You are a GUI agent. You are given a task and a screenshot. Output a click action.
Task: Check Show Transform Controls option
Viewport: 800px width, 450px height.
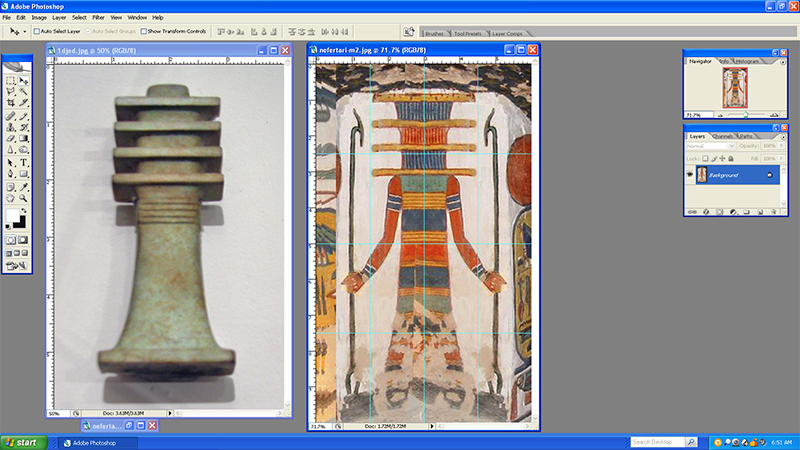(x=145, y=31)
